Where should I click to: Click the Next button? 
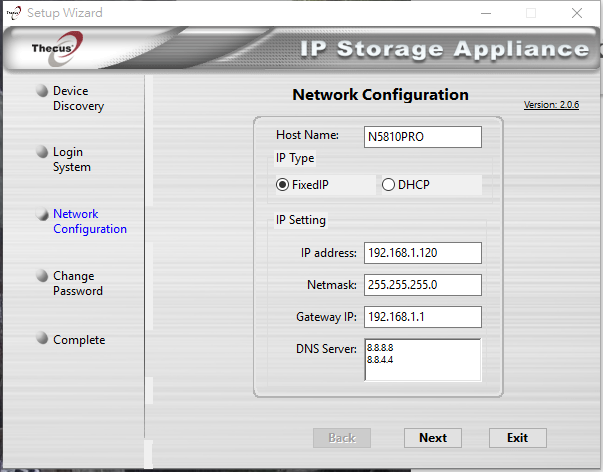(x=433, y=438)
